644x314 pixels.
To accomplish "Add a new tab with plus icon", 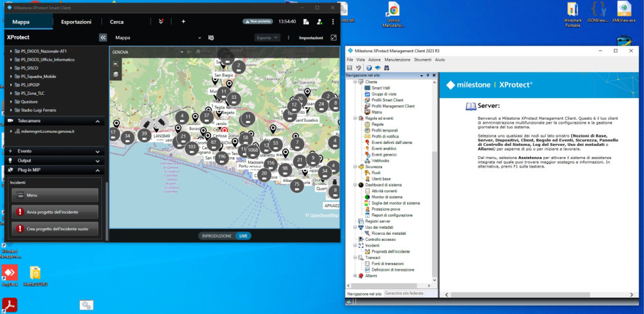I will (183, 22).
